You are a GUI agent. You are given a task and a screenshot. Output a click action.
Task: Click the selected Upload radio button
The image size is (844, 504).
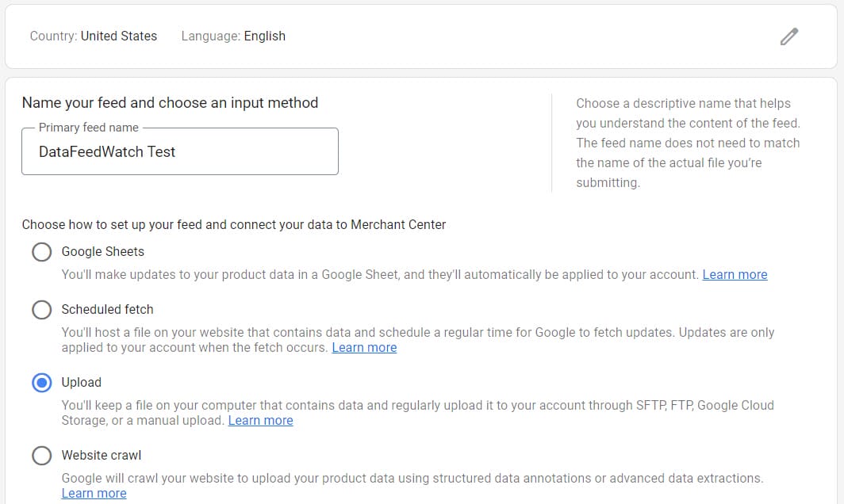click(42, 383)
